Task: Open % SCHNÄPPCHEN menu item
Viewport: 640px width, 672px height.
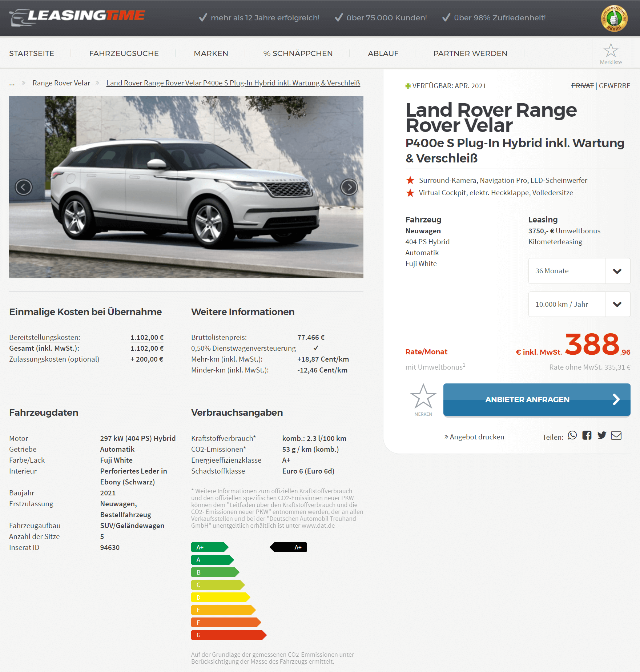Action: tap(298, 53)
